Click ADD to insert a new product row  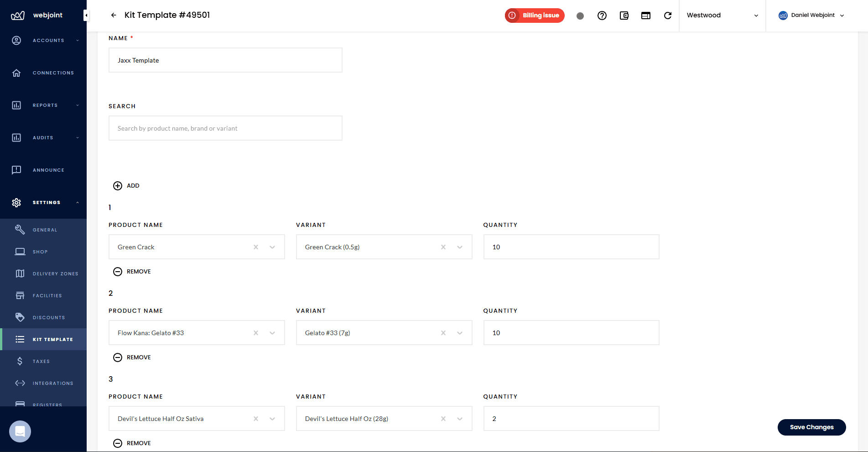click(x=126, y=185)
